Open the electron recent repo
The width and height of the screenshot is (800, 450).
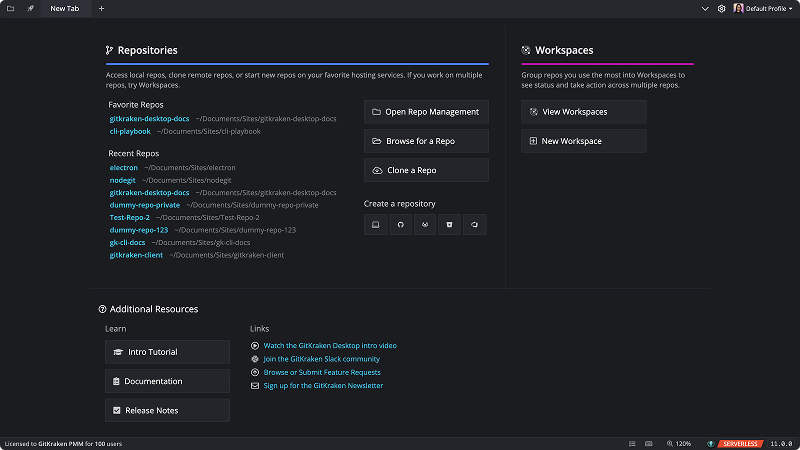(x=124, y=168)
